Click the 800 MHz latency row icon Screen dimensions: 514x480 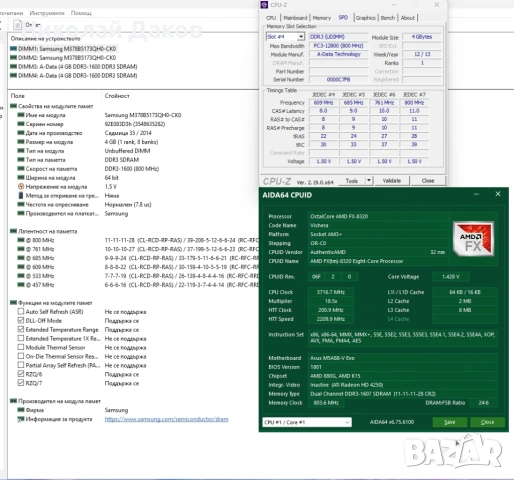21,240
